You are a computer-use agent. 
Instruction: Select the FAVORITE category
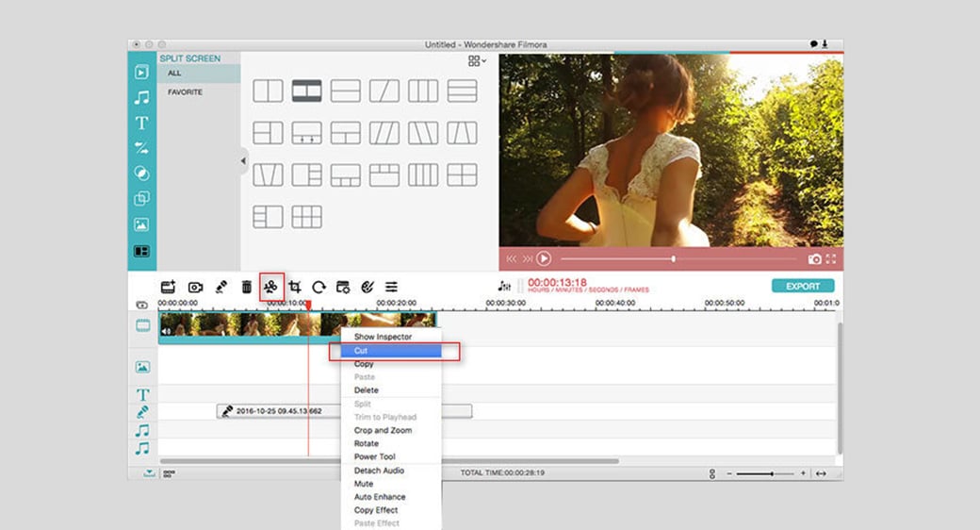[186, 92]
